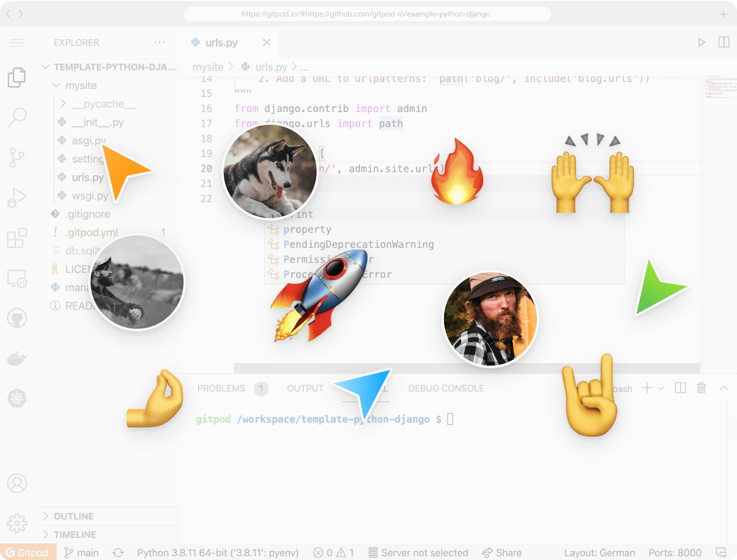Click the browser address bar URL

tap(366, 14)
